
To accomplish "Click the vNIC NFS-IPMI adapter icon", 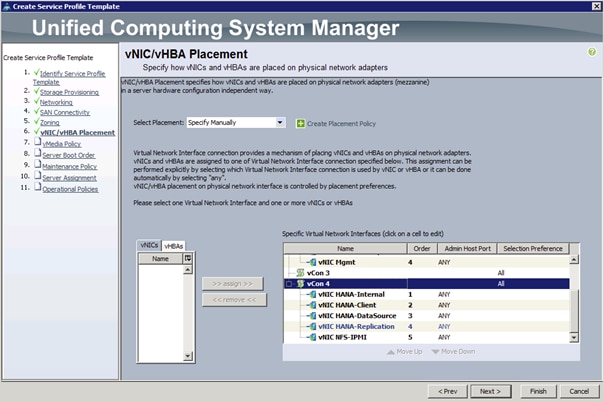I will pyautogui.click(x=313, y=337).
